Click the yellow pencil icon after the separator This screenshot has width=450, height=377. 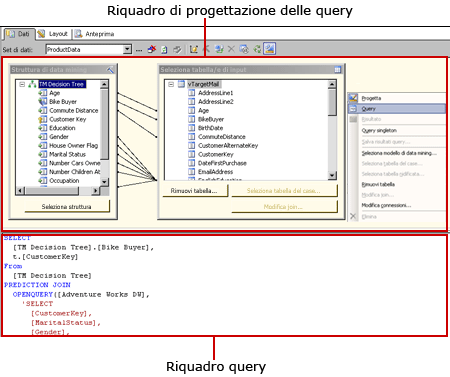click(x=194, y=49)
